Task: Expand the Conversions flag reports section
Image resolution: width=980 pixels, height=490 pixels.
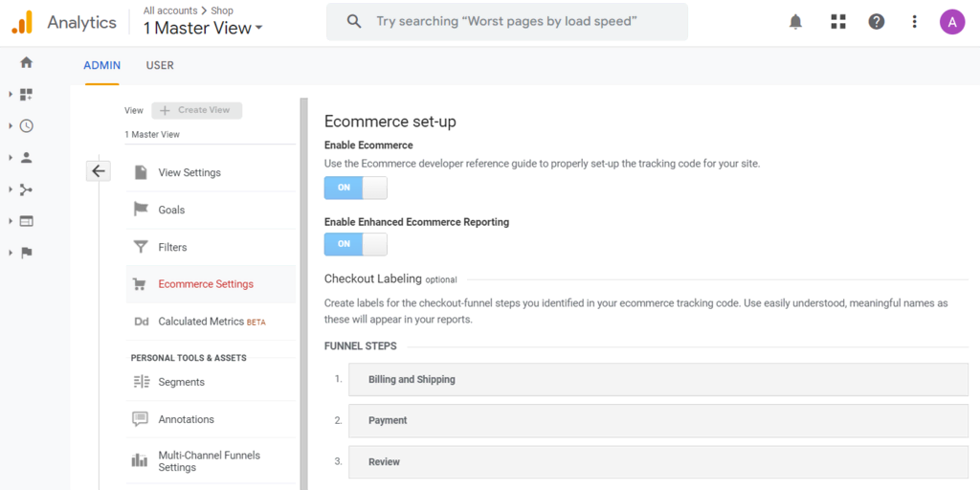Action: (26, 253)
